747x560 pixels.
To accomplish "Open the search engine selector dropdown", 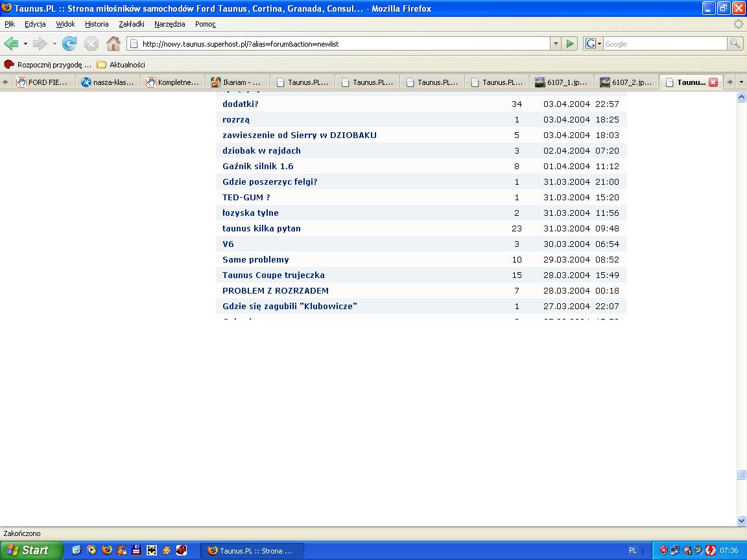I will 593,43.
